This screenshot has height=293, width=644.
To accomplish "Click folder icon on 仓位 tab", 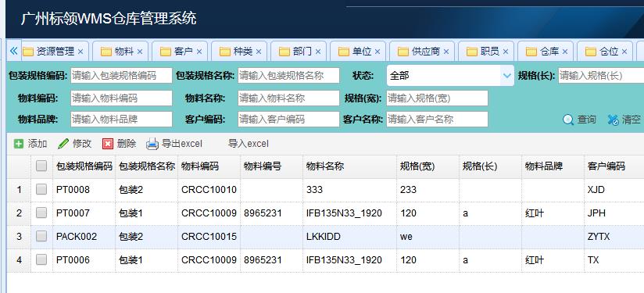I will [591, 52].
